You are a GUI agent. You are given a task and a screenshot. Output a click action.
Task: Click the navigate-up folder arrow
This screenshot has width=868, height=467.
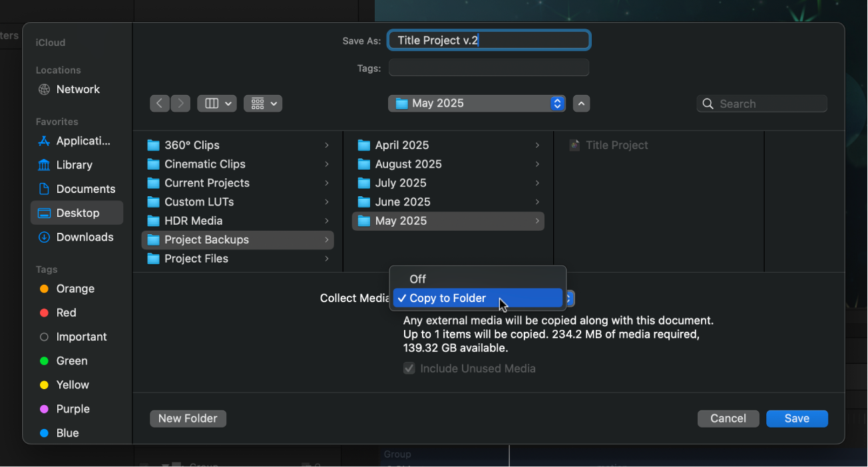coord(580,103)
